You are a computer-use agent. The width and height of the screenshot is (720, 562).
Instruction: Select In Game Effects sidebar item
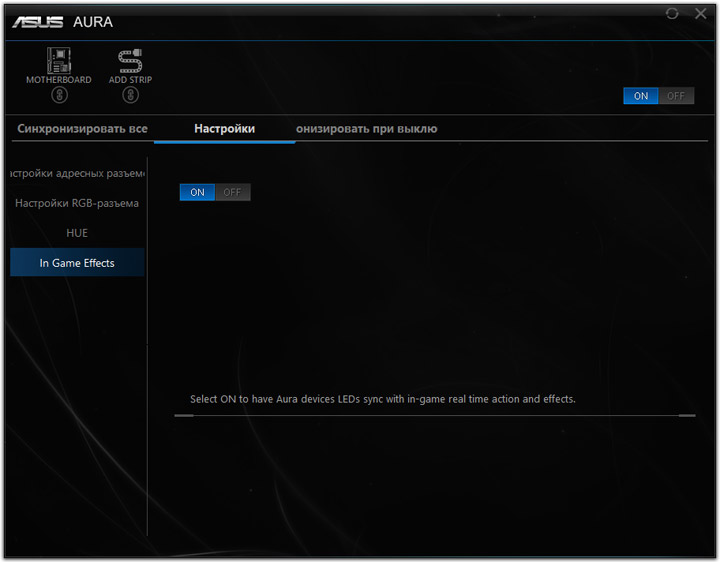[77, 263]
